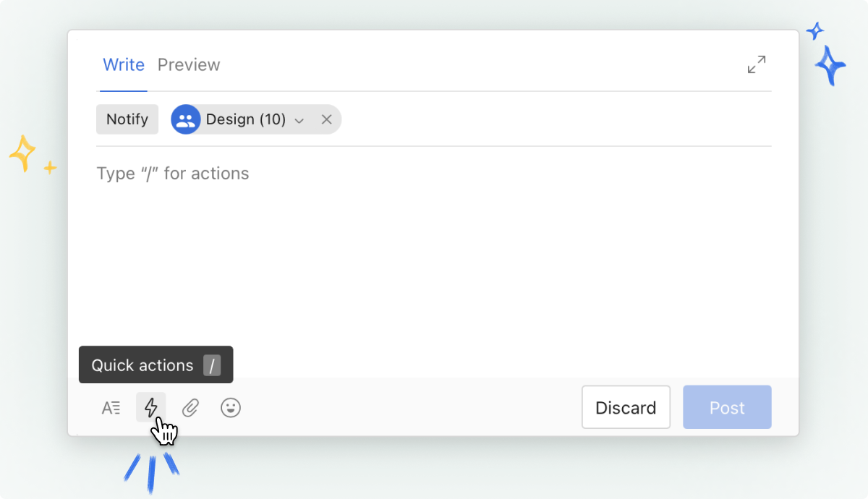
Task: Click the Design group avatar icon
Action: pos(186,119)
